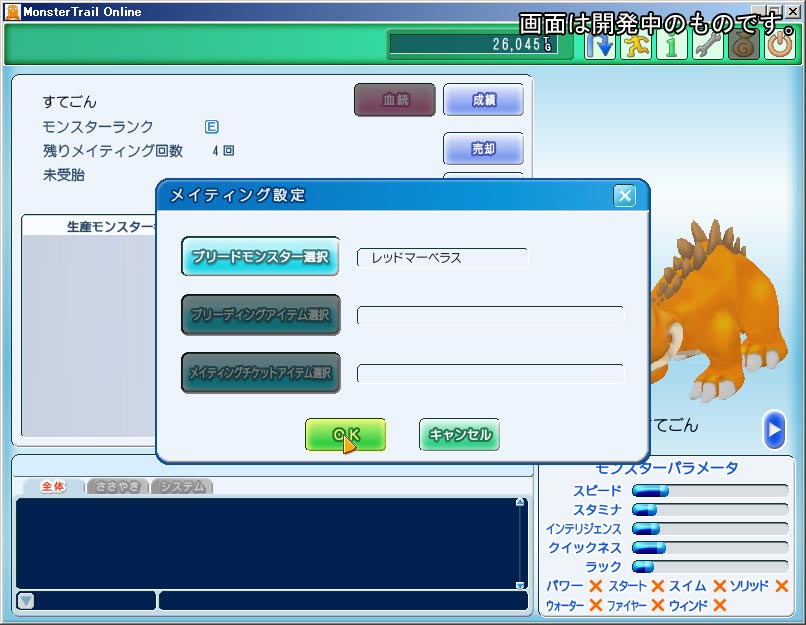Open the 血統 bloodline button

pos(395,100)
